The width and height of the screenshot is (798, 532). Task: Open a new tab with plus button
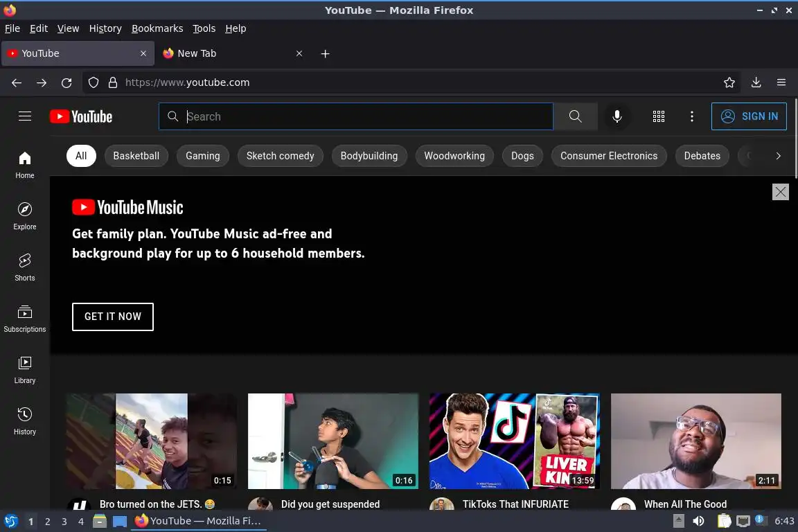[x=325, y=53]
